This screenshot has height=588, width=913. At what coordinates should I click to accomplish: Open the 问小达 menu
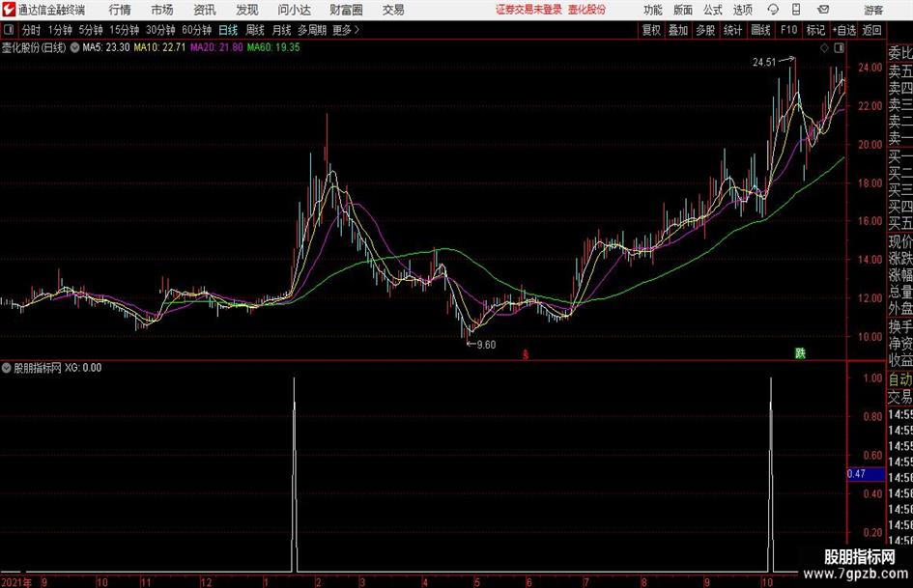(294, 10)
